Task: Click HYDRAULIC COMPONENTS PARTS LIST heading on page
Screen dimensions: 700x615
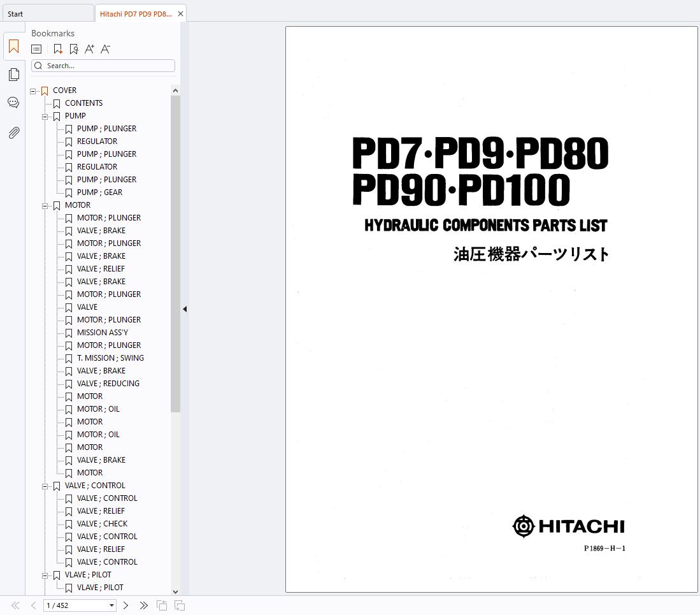Action: click(486, 225)
